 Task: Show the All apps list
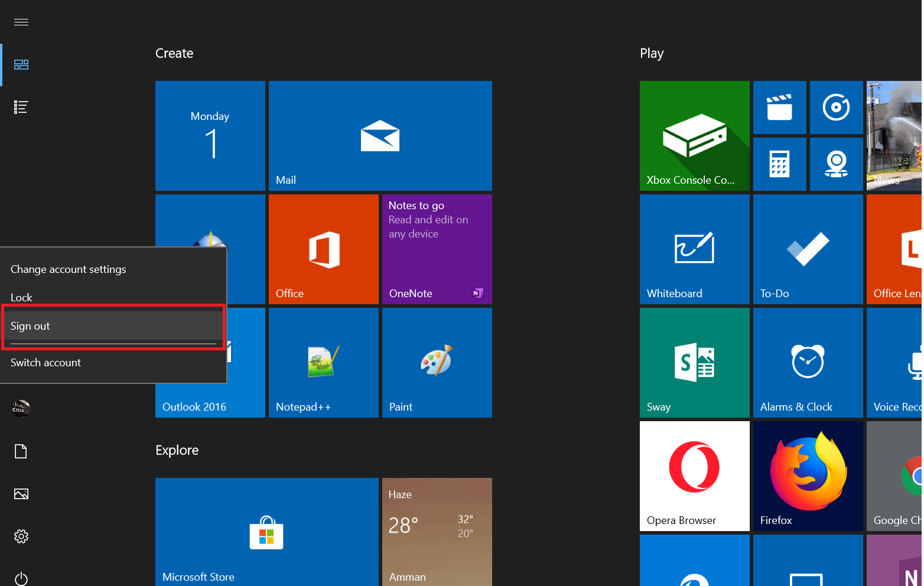[x=21, y=107]
